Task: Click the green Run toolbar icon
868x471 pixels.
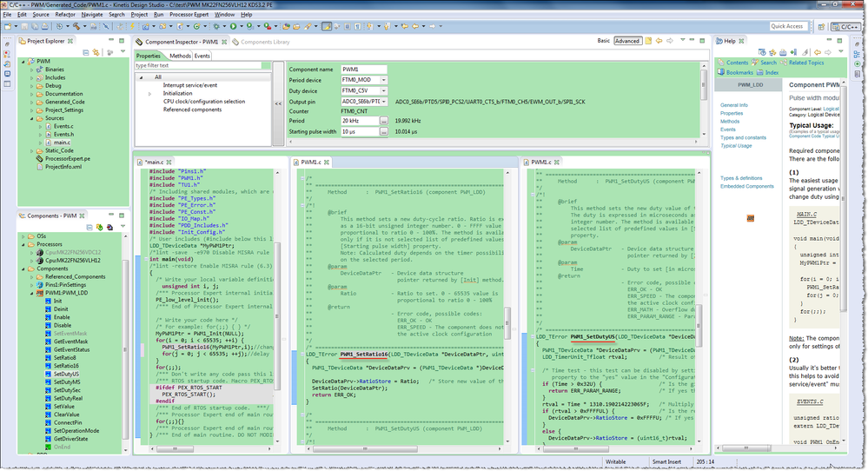Action: click(234, 26)
